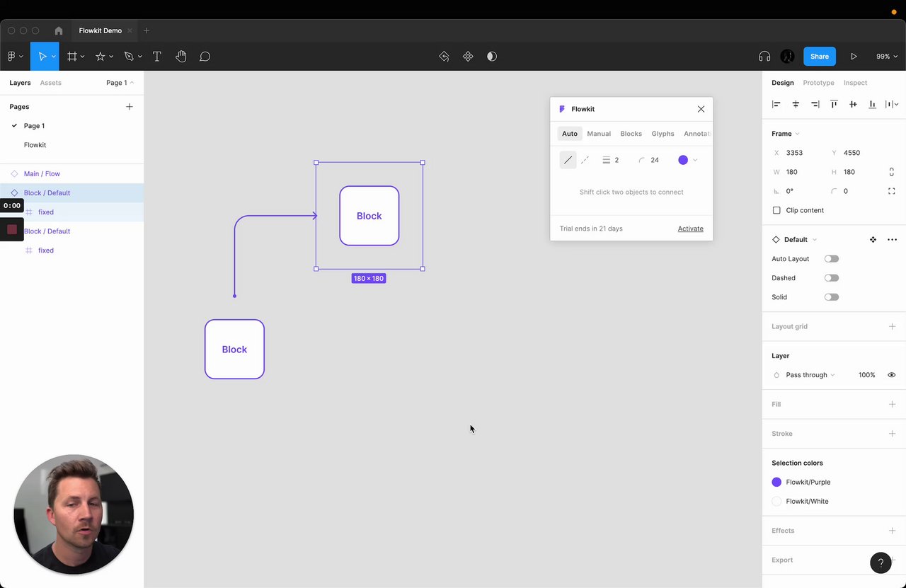906x588 pixels.
Task: Click the Pen tool icon
Action: pos(129,57)
